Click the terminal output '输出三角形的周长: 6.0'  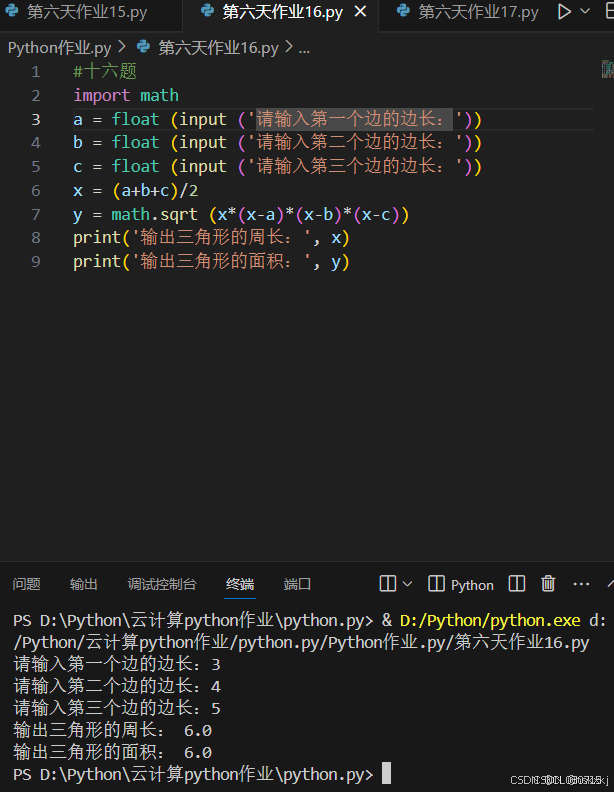tap(113, 730)
